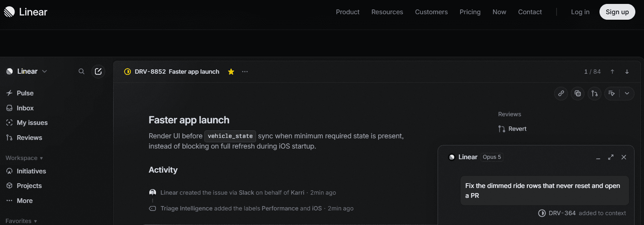This screenshot has height=225, width=644.
Task: Open My issues in the sidebar
Action: [27, 123]
